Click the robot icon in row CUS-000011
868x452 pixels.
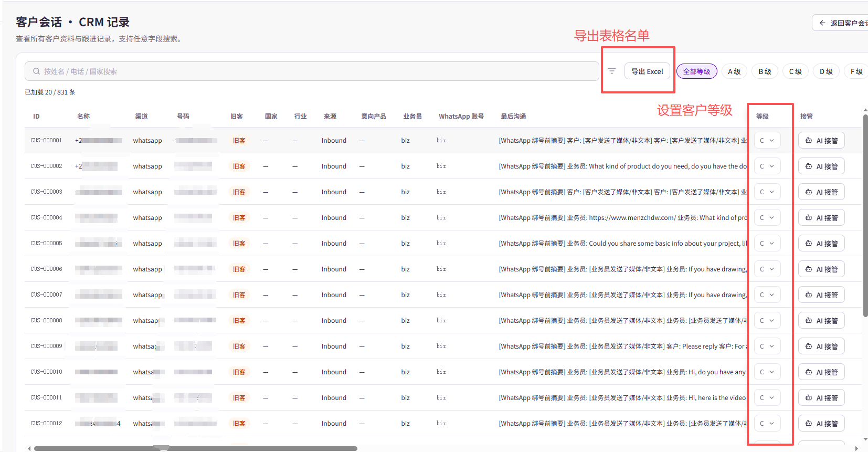[809, 398]
